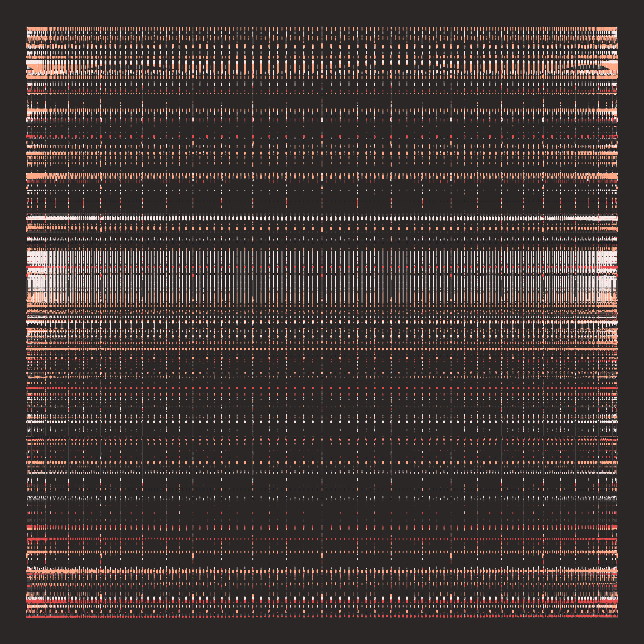Click the top-left corner of the pattern

(27, 27)
